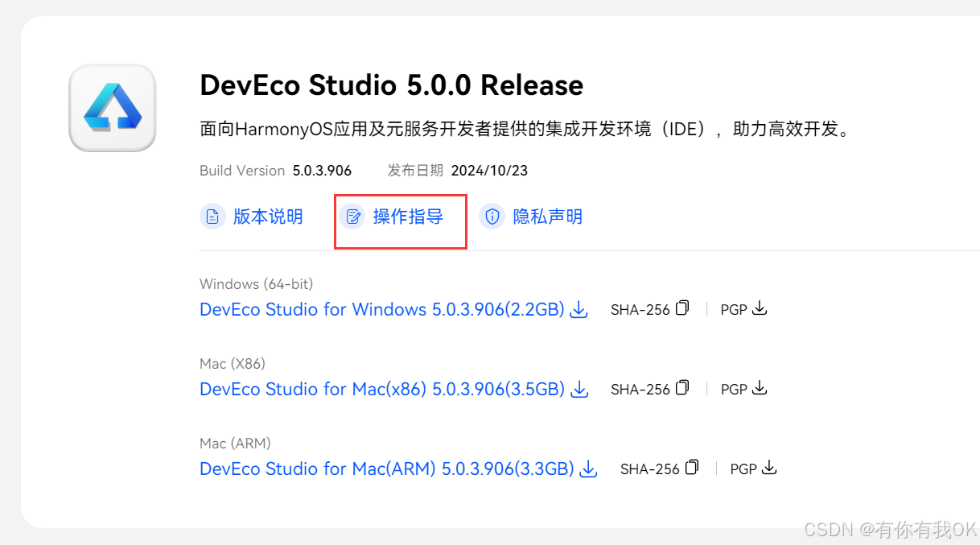Copy SHA-256 for Windows installer

(682, 308)
